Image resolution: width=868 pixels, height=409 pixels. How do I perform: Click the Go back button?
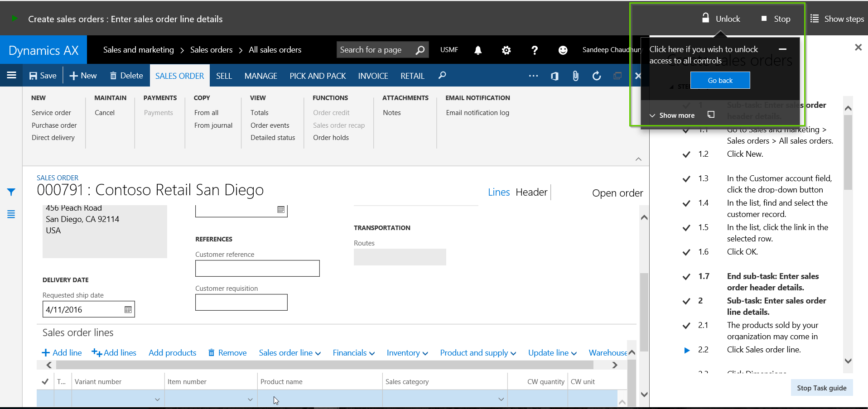tap(720, 80)
